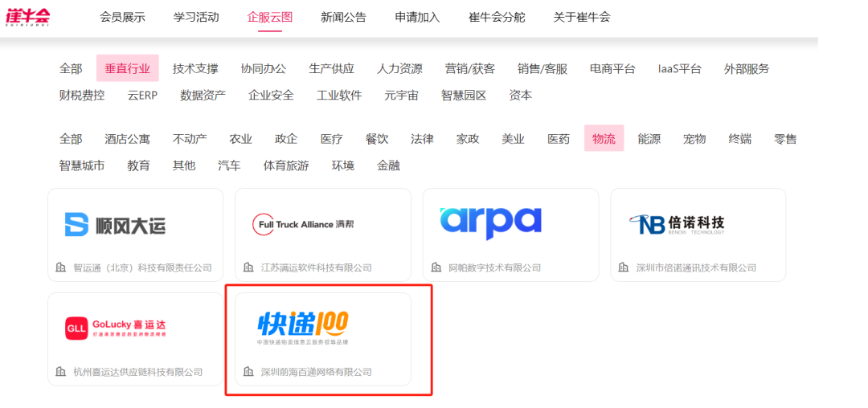Filter by 财税费控 category
This screenshot has height=408, width=868.
82,95
